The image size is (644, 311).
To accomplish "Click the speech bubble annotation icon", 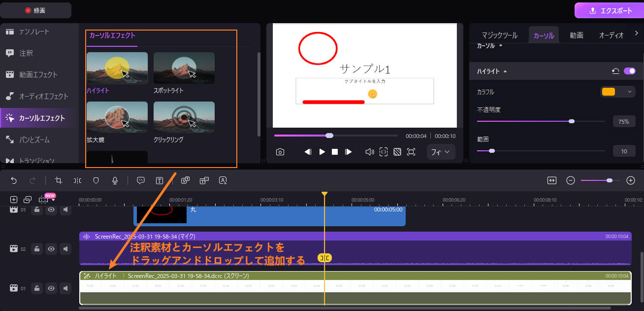I will coord(141,180).
